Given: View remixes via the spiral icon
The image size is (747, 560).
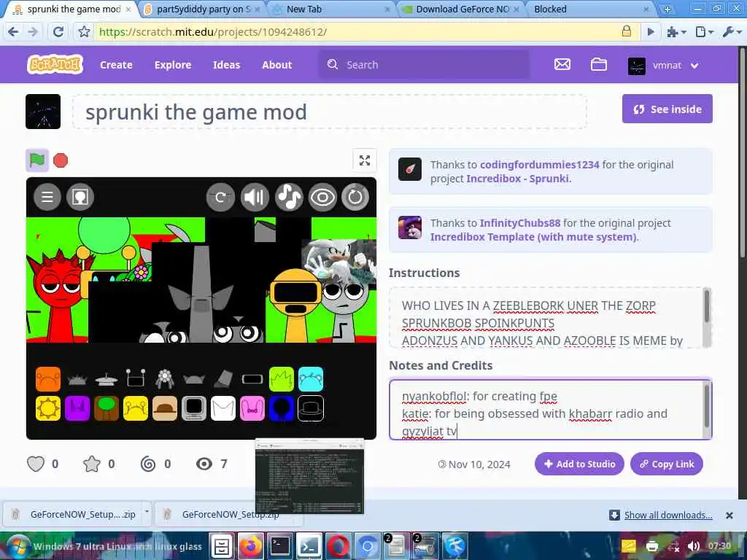Looking at the screenshot, I should click(x=147, y=464).
